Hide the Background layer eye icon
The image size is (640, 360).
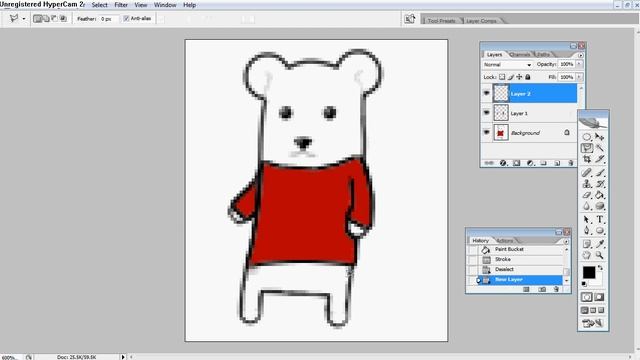[x=486, y=132]
